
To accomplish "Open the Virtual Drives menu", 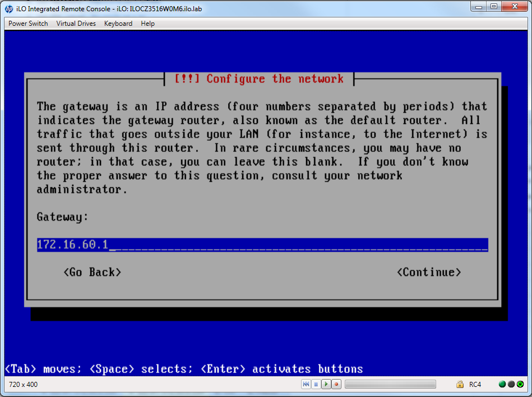I will point(76,24).
